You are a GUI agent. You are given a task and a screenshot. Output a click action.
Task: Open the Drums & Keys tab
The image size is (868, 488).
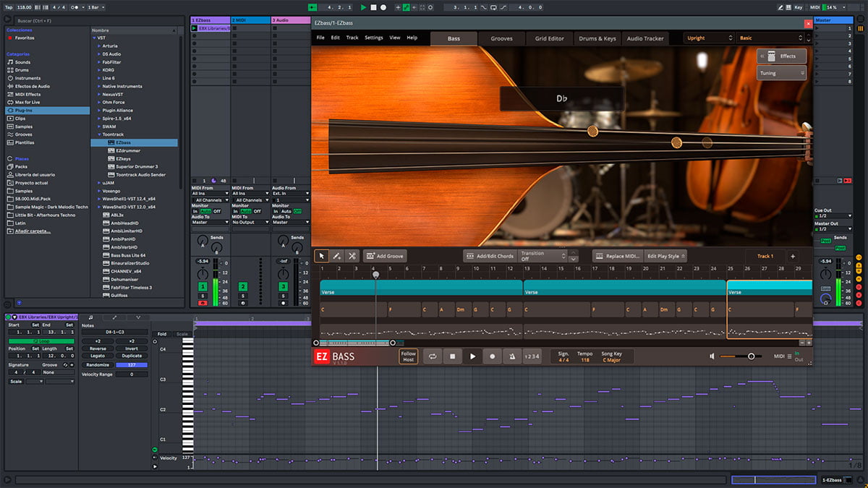pyautogui.click(x=597, y=38)
